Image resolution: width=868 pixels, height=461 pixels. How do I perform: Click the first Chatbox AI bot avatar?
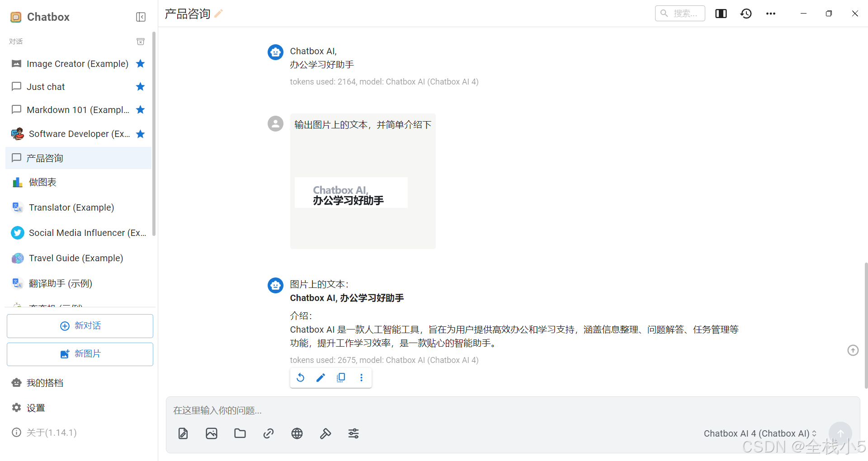point(276,52)
